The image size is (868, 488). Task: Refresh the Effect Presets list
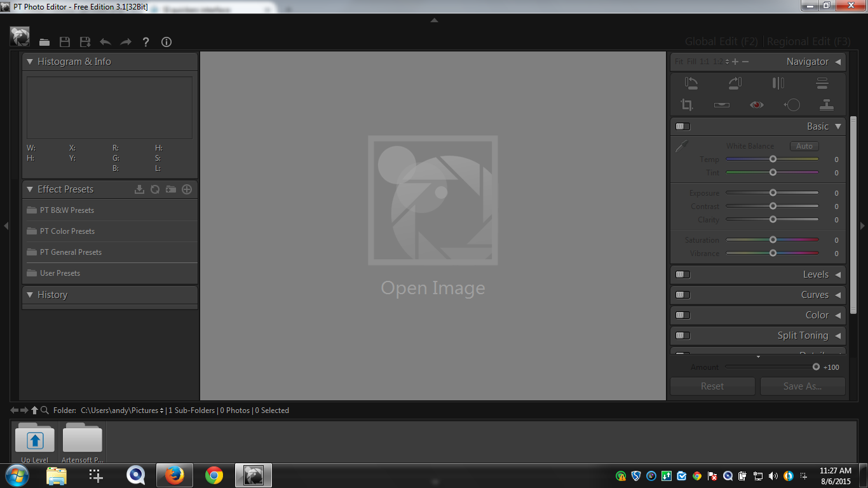pos(155,189)
